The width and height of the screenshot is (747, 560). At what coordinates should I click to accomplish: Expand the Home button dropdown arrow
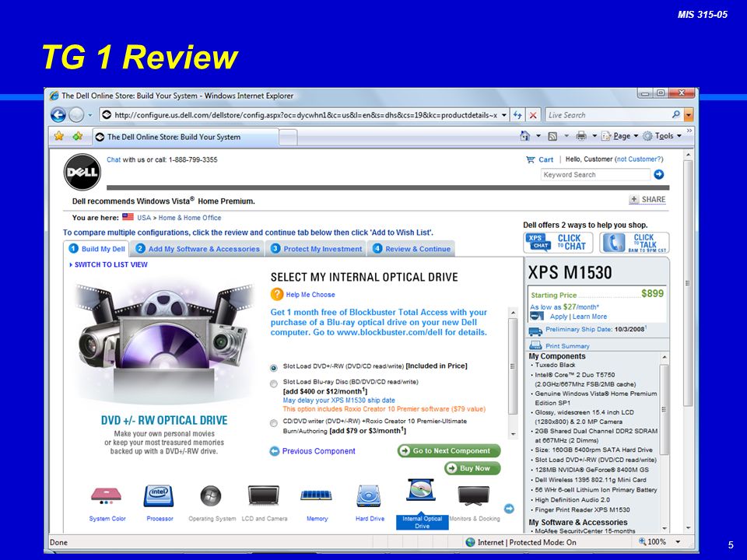[x=538, y=136]
